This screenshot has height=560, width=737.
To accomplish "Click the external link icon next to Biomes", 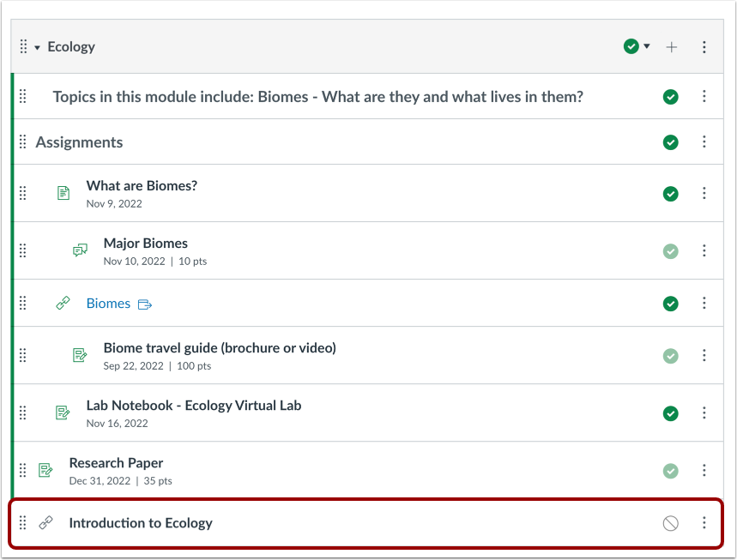I will click(x=144, y=304).
